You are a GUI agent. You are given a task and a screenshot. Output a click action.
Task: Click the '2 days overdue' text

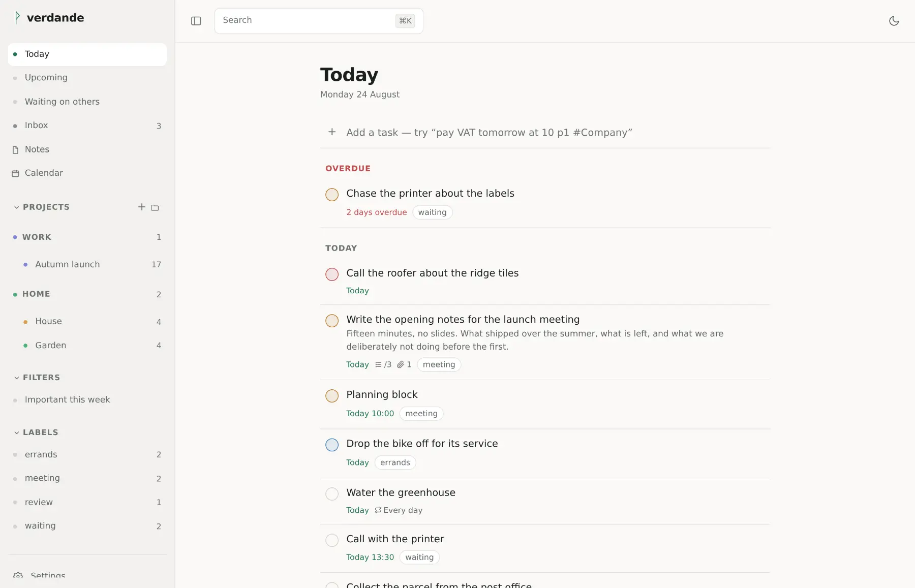pyautogui.click(x=377, y=212)
